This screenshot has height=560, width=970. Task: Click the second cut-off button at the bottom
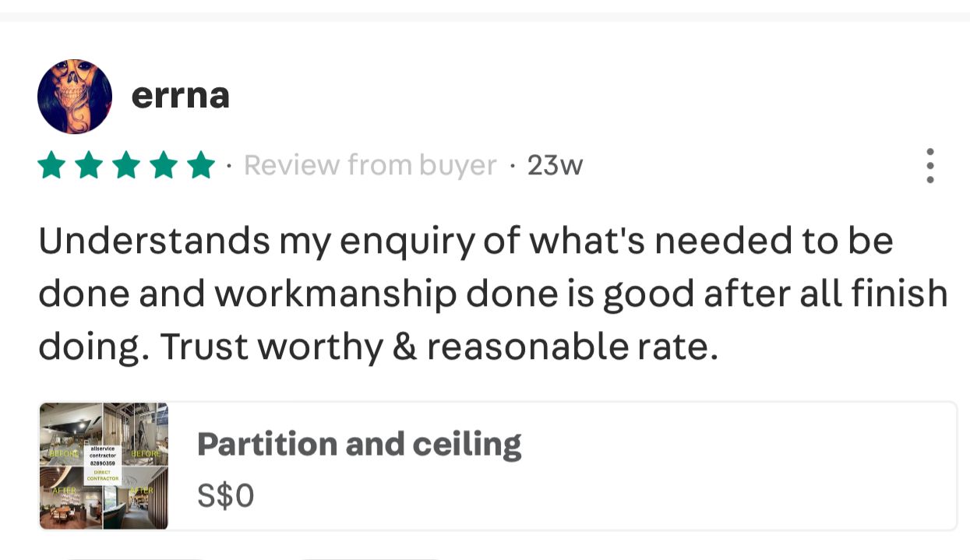click(370, 558)
